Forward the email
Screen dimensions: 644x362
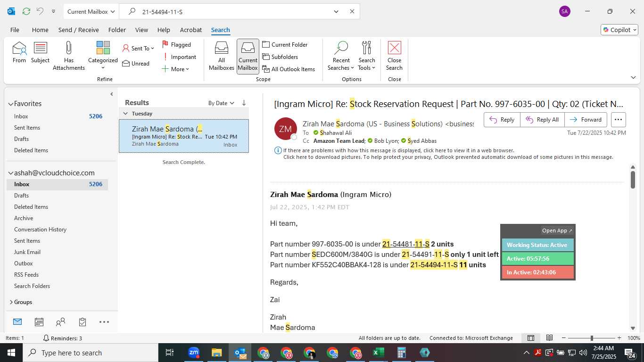point(586,120)
